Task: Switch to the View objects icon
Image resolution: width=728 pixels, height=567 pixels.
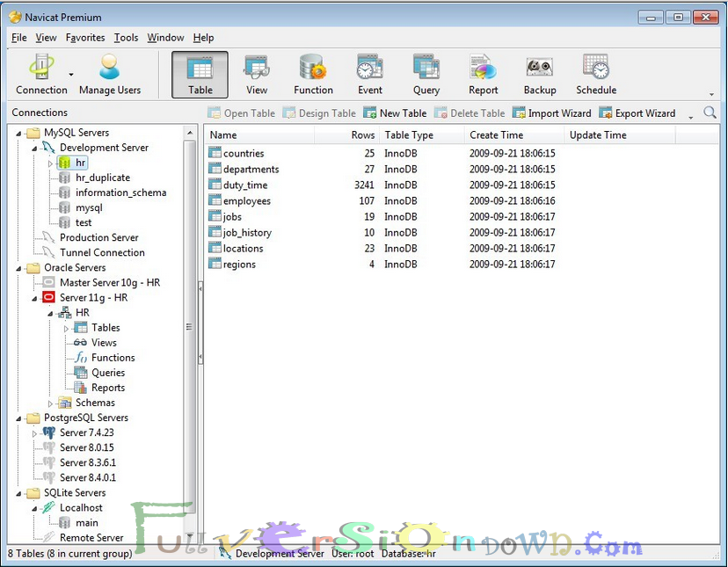Action: pyautogui.click(x=257, y=75)
